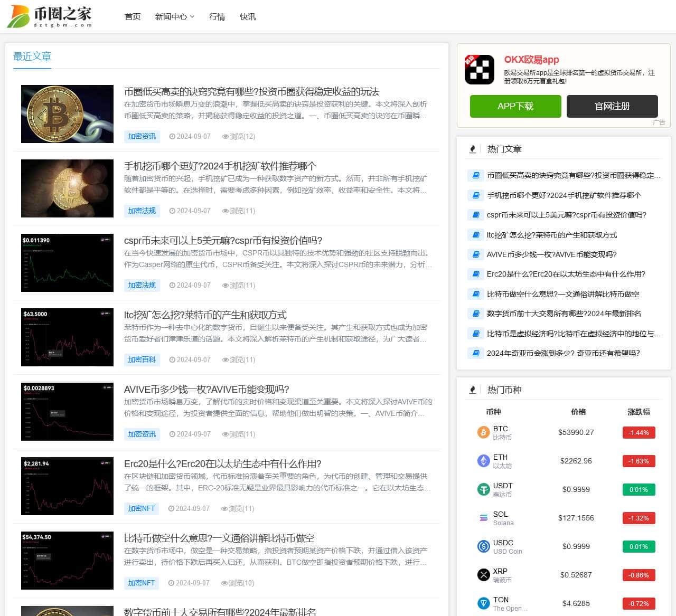Click the BTC coin icon
Image resolution: width=676 pixels, height=616 pixels.
point(483,432)
